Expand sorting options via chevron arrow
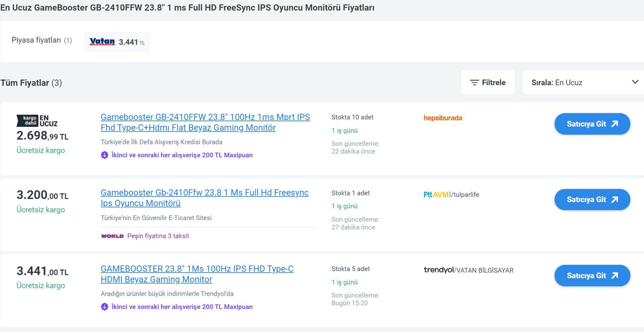Screen dimensions: 644x332 (635, 82)
